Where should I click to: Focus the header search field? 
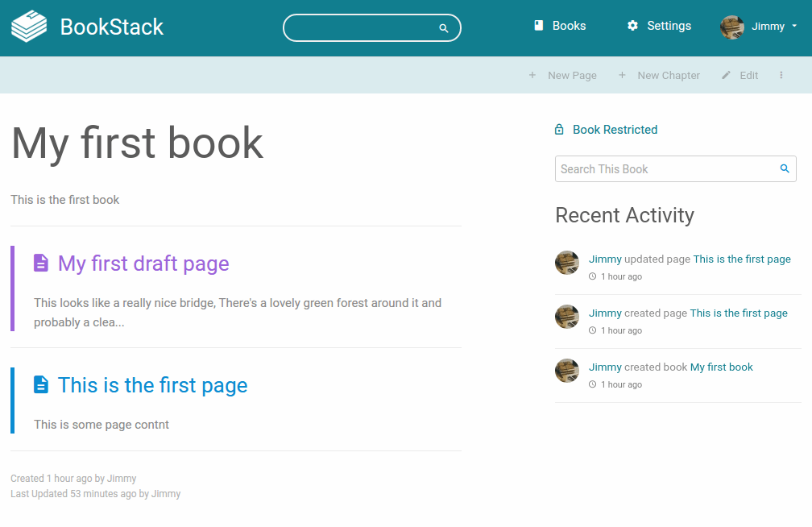click(x=372, y=28)
